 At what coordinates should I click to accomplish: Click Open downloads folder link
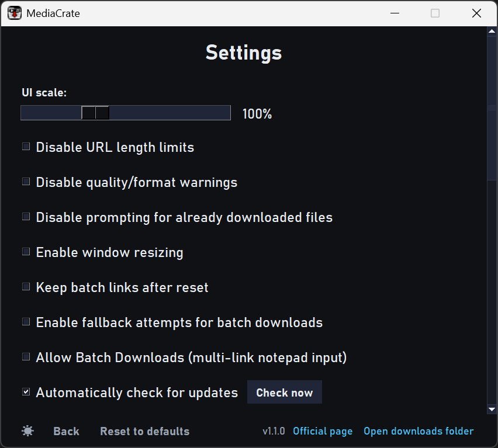click(419, 431)
